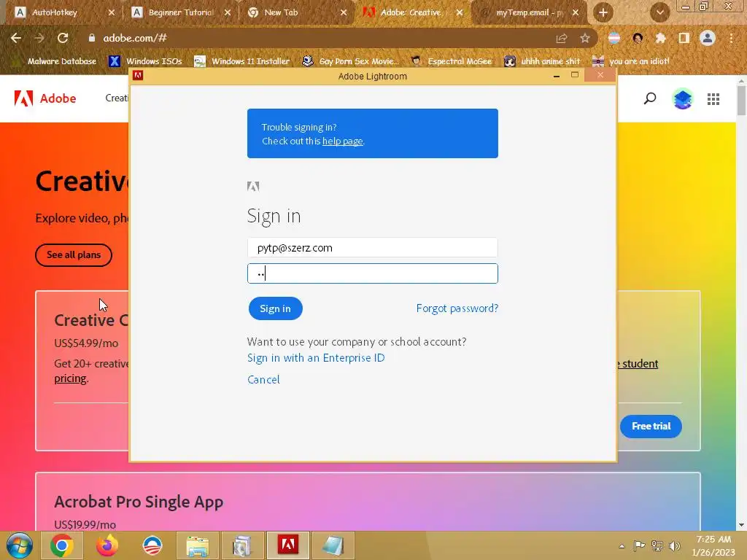Click the Free trial button
Image resolution: width=747 pixels, height=560 pixels.
[651, 426]
